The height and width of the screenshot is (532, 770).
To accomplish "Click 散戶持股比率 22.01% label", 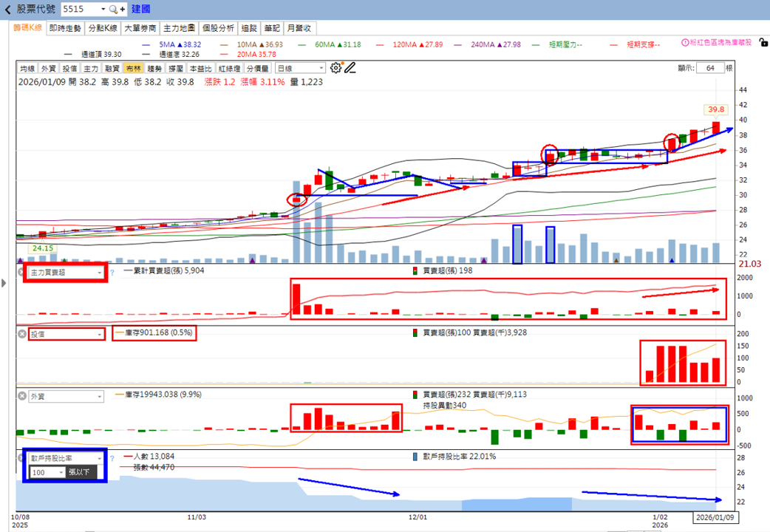I will click(x=454, y=457).
